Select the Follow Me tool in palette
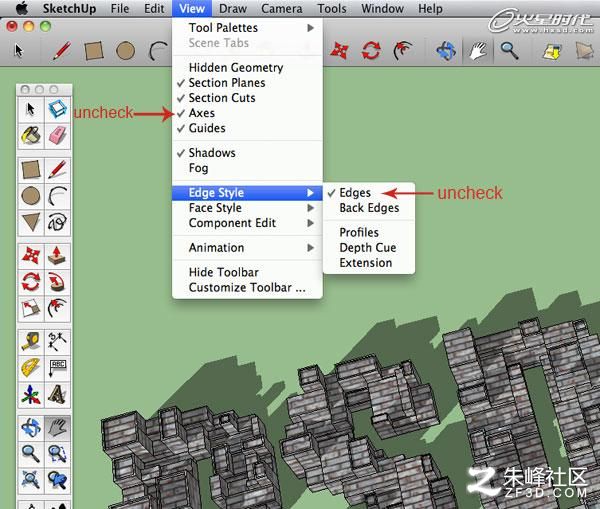 click(x=58, y=282)
